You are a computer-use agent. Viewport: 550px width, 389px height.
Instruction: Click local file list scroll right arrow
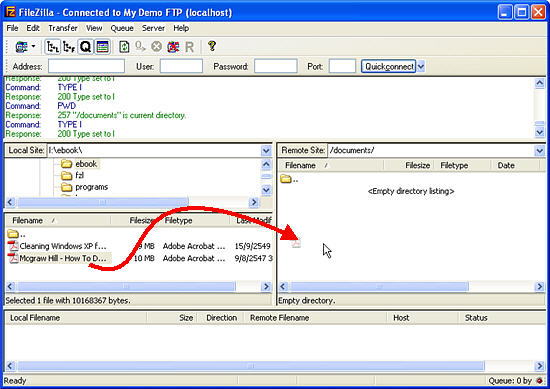[266, 286]
